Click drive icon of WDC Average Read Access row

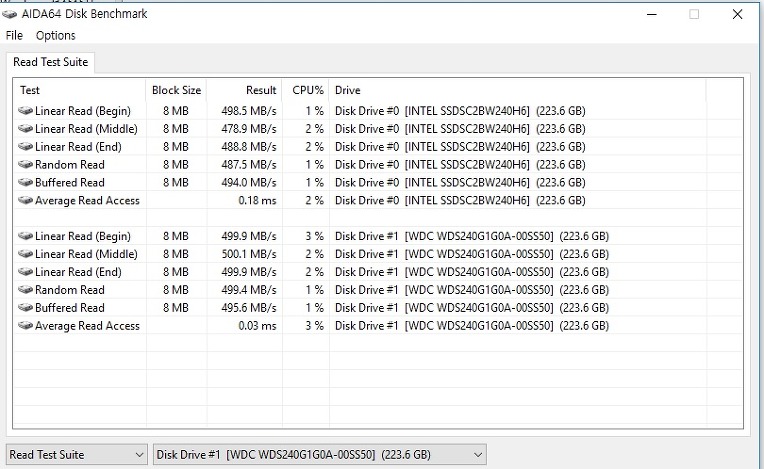[25, 325]
